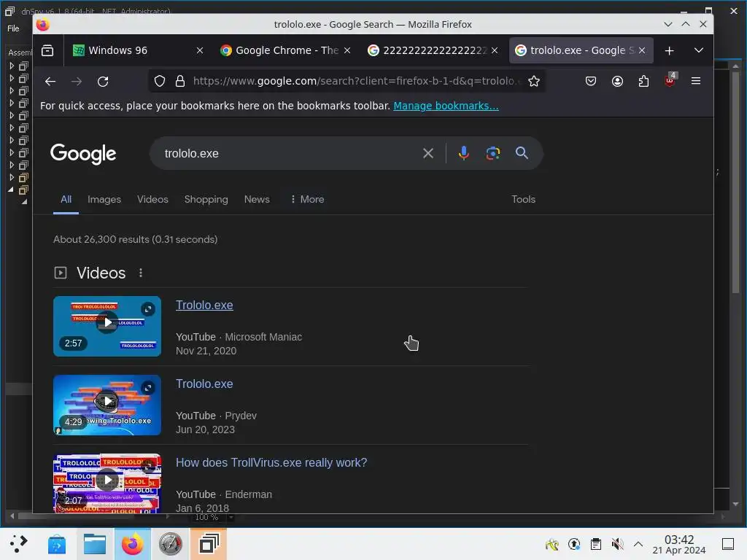Collapse the expanded dnSpy assembly node
The image size is (747, 560).
pyautogui.click(x=12, y=190)
